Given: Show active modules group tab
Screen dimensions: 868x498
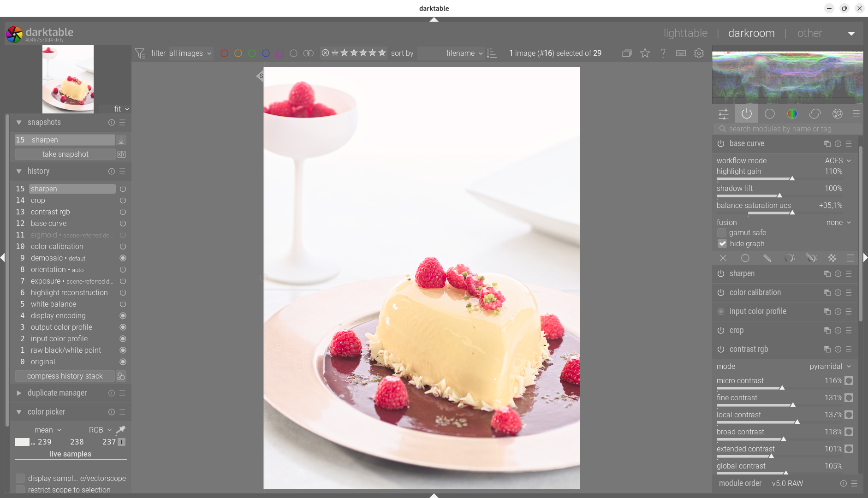Looking at the screenshot, I should [746, 114].
